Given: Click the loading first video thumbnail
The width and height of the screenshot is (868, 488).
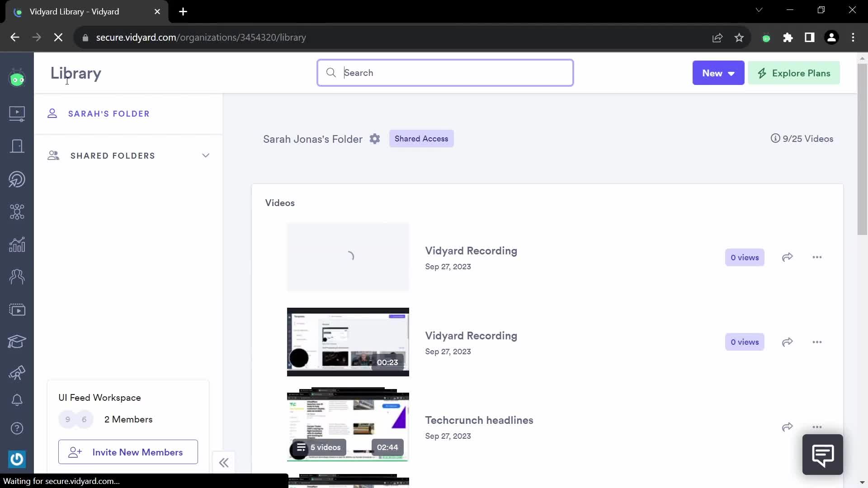Looking at the screenshot, I should [x=348, y=257].
